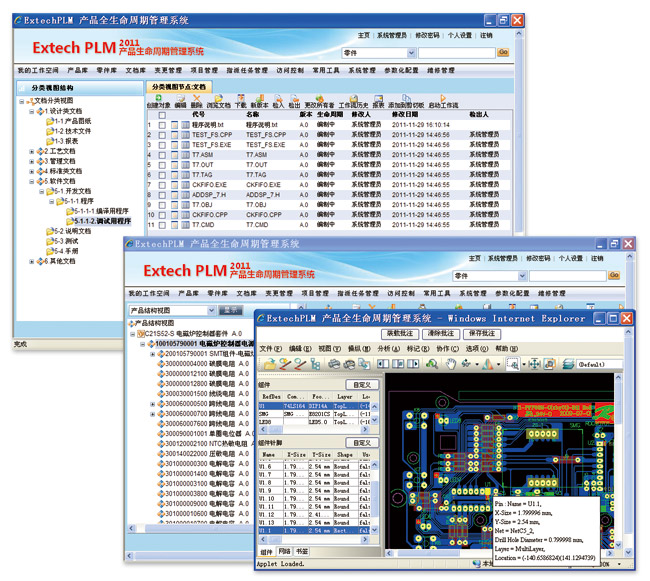
Task: Click 添加到剪切板 add-to-clipboard icon
Action: 406,98
